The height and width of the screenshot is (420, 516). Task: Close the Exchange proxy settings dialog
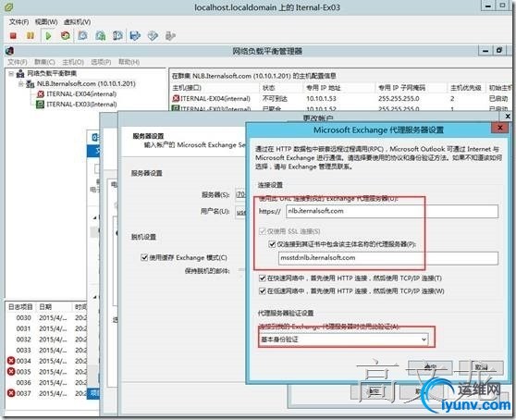coord(500,128)
